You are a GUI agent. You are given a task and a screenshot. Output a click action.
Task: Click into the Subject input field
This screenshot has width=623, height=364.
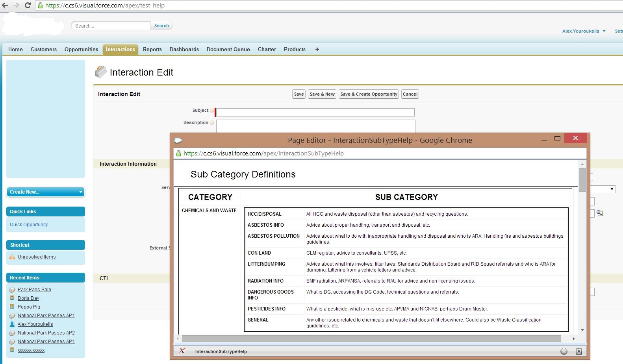[315, 112]
